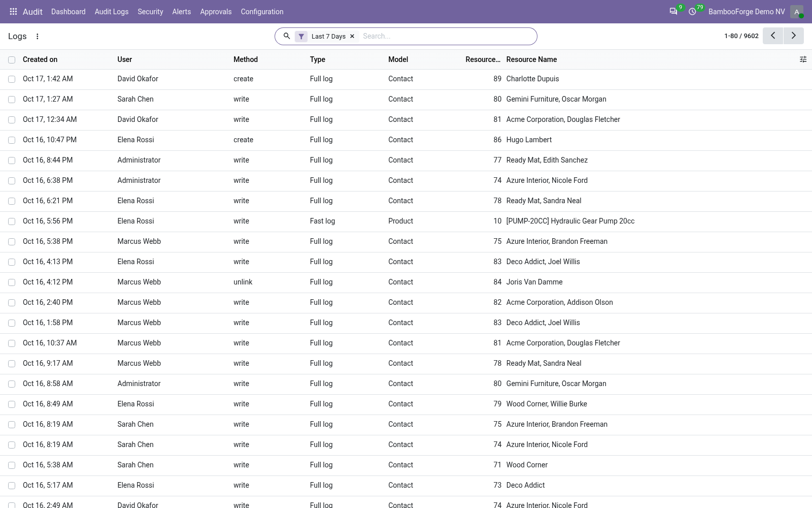This screenshot has width=812, height=508.
Task: Expand the Configuration menu
Action: (x=262, y=12)
